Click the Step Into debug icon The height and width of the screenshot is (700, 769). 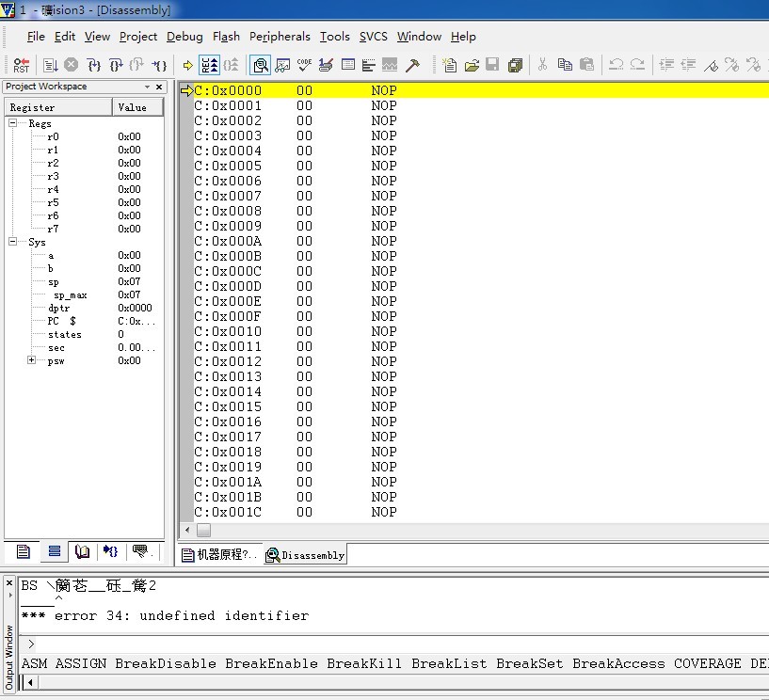[93, 65]
